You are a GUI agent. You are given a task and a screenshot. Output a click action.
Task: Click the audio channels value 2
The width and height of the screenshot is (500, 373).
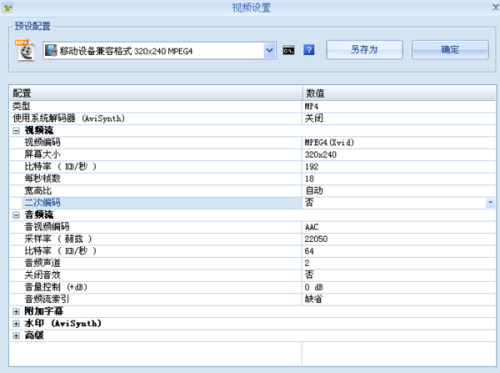click(x=307, y=263)
